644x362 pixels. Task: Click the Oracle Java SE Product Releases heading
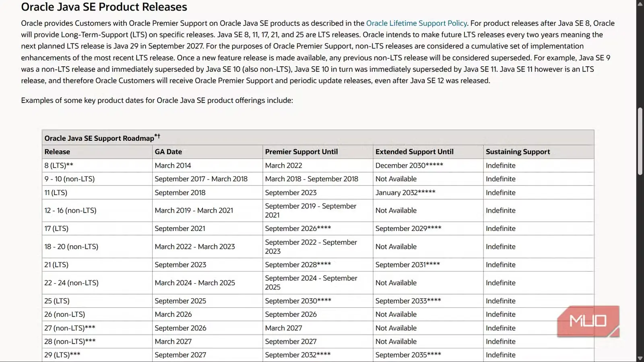point(104,7)
